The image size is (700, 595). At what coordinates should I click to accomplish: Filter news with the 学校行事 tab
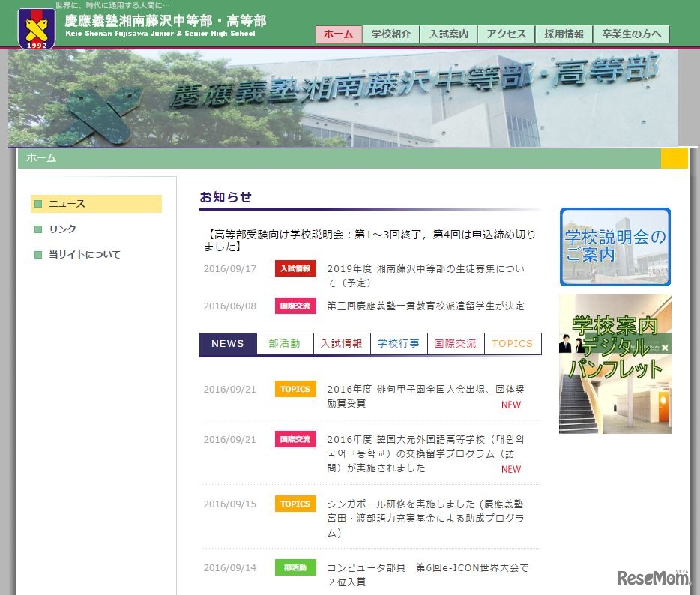point(399,344)
